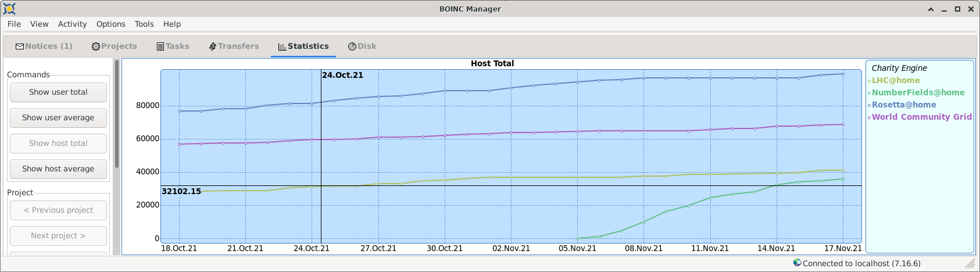980x272 pixels.
Task: Click the window resize grip icon
Action: (970, 263)
